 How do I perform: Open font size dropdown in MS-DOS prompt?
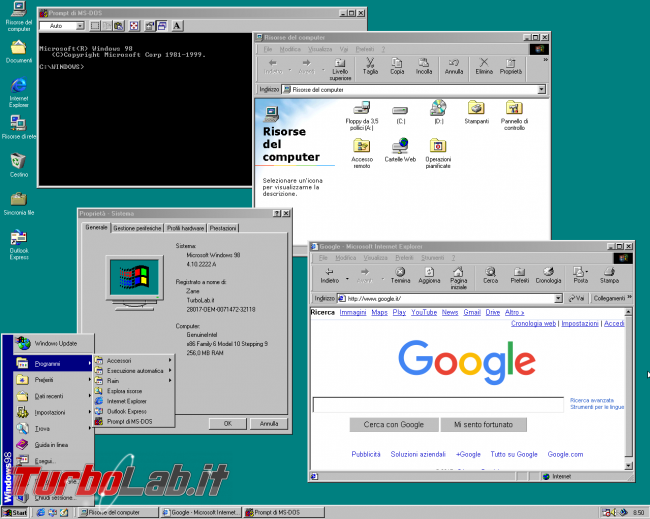80,26
